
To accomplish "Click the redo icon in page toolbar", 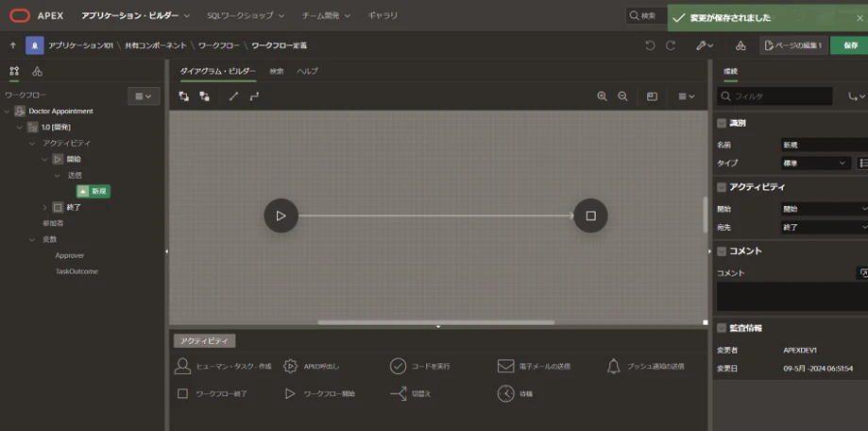I will [671, 46].
